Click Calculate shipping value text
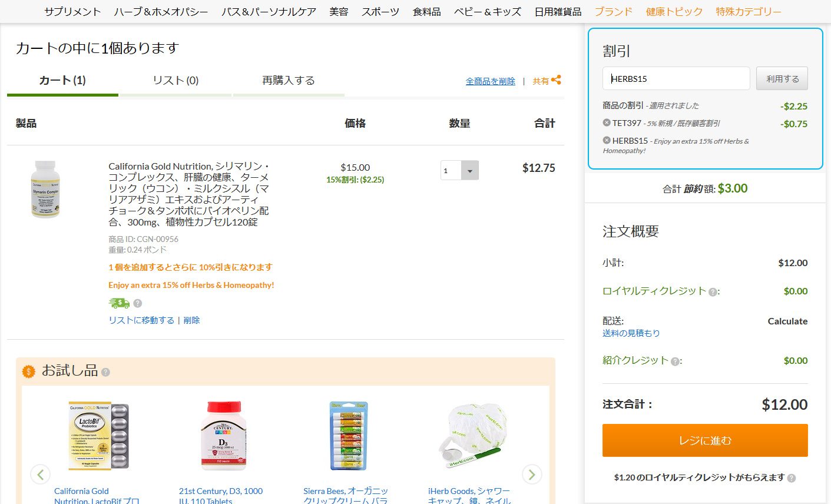831x504 pixels. click(x=787, y=321)
